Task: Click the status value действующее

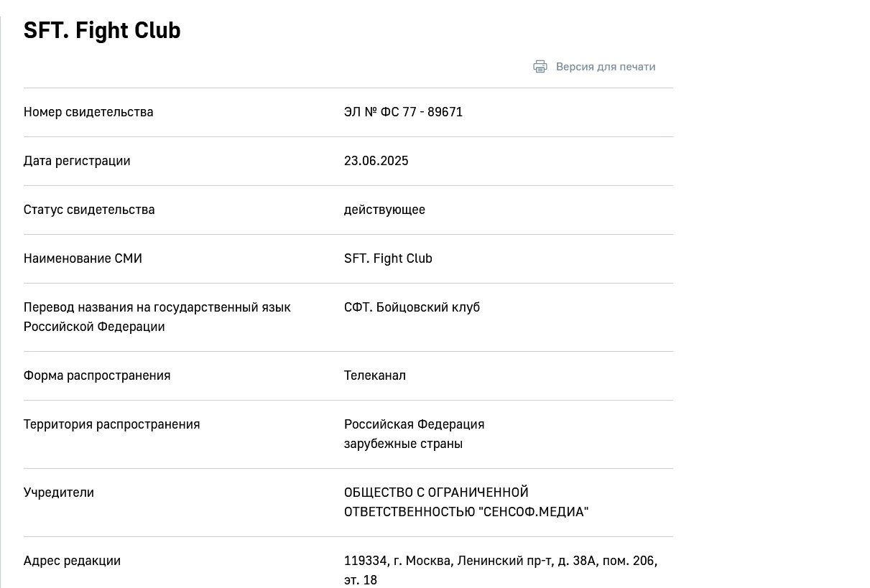Action: pyautogui.click(x=385, y=210)
